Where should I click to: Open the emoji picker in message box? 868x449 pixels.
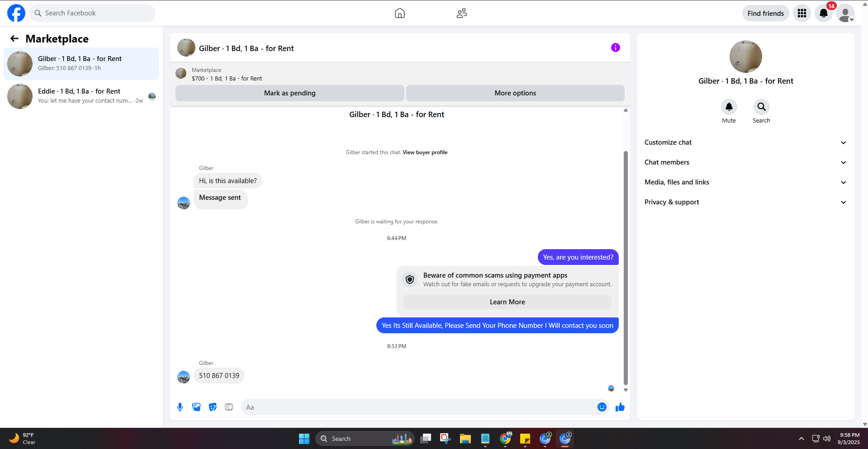tap(602, 407)
